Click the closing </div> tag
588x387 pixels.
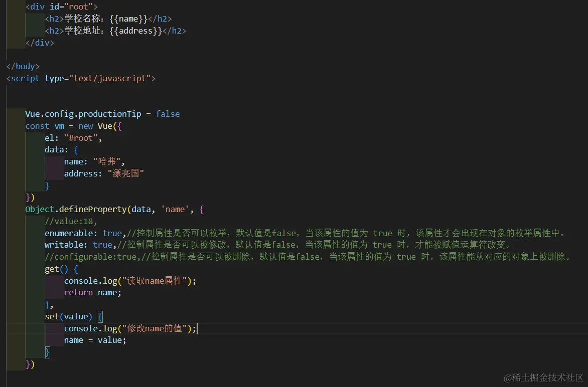coord(40,43)
